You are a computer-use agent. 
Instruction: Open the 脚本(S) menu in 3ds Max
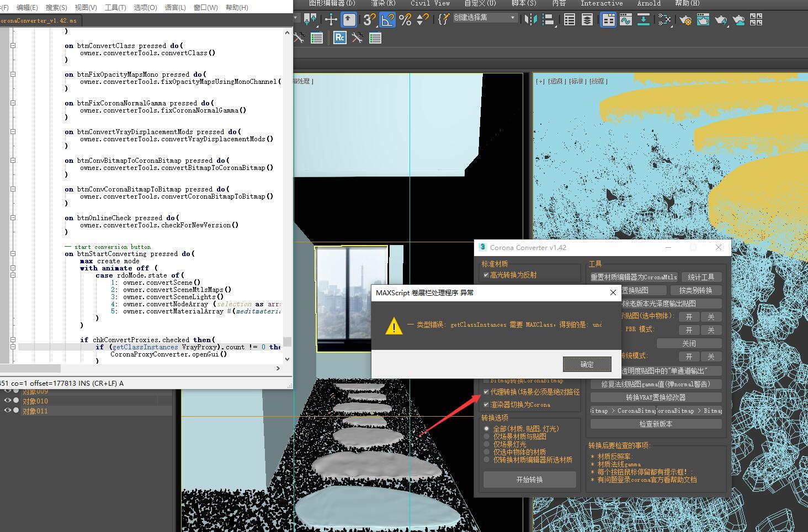click(523, 3)
